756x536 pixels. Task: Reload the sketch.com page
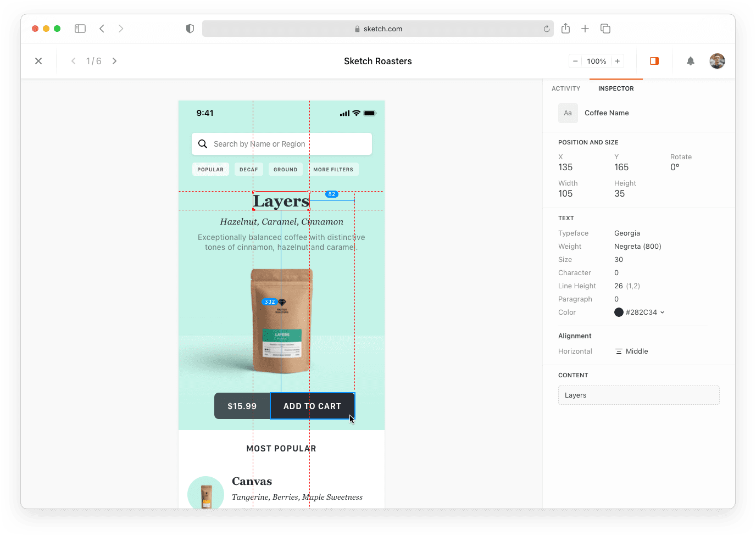click(x=547, y=29)
